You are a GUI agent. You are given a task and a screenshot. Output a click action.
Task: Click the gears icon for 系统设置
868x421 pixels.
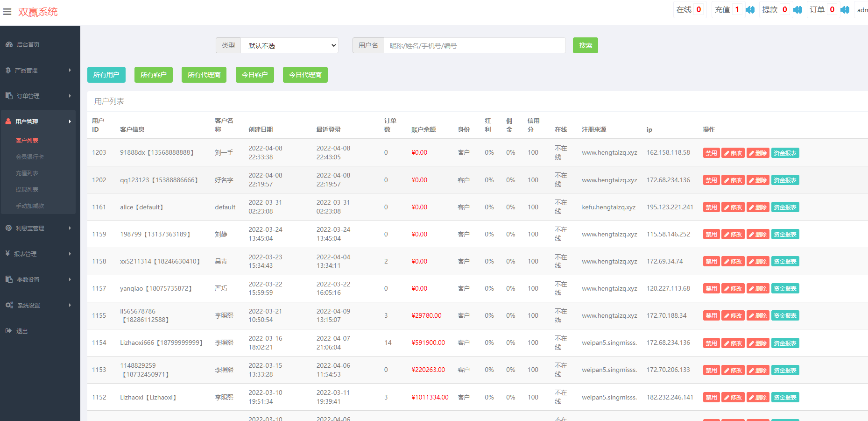(9, 305)
